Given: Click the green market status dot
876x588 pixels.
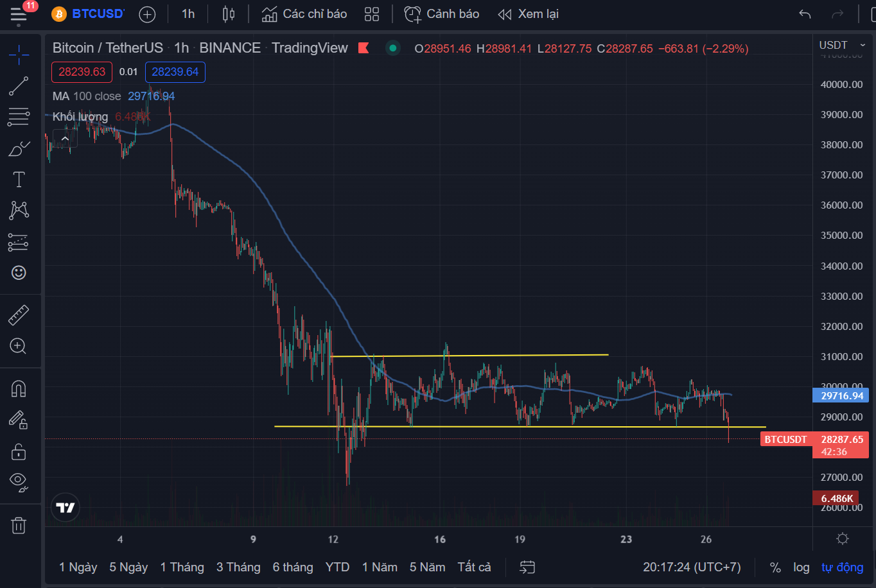Looking at the screenshot, I should point(393,48).
